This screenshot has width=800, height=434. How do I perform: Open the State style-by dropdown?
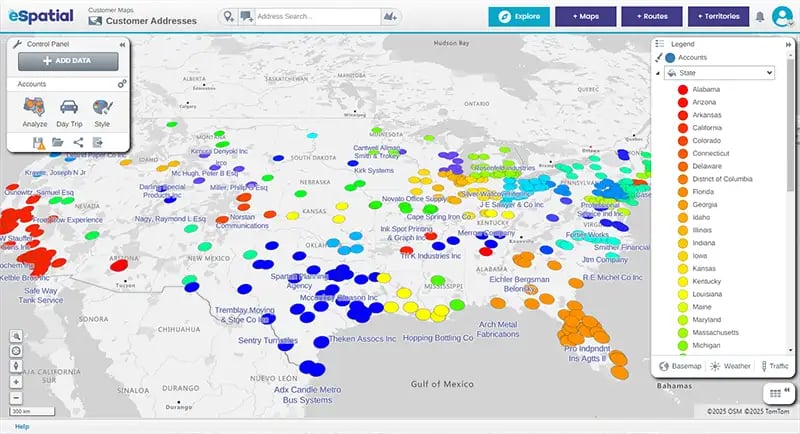(719, 73)
